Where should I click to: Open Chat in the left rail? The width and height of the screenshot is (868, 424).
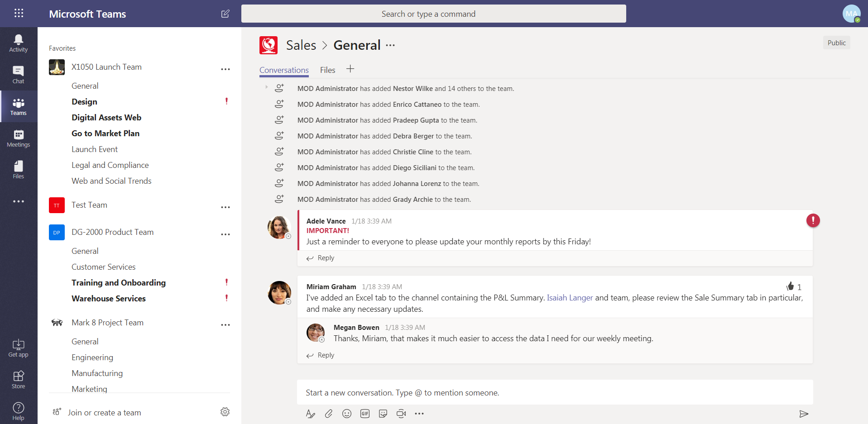pyautogui.click(x=19, y=75)
